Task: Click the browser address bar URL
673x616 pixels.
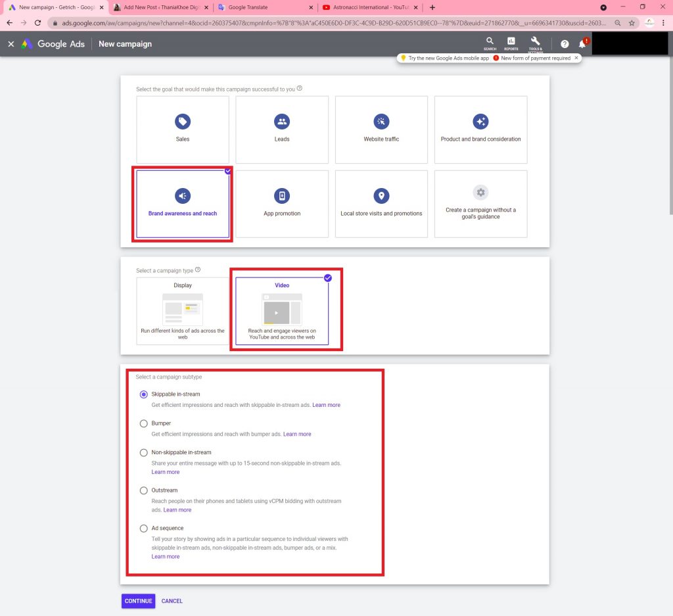Action: [x=329, y=22]
